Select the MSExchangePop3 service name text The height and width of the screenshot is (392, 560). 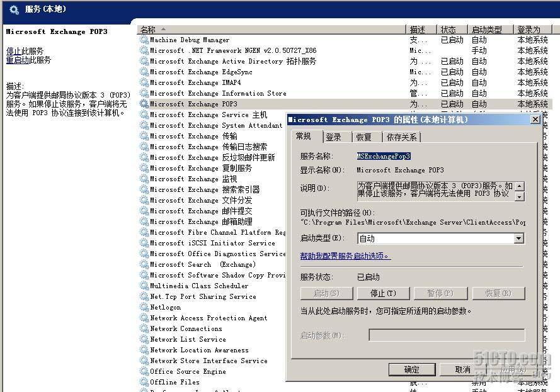[x=384, y=156]
